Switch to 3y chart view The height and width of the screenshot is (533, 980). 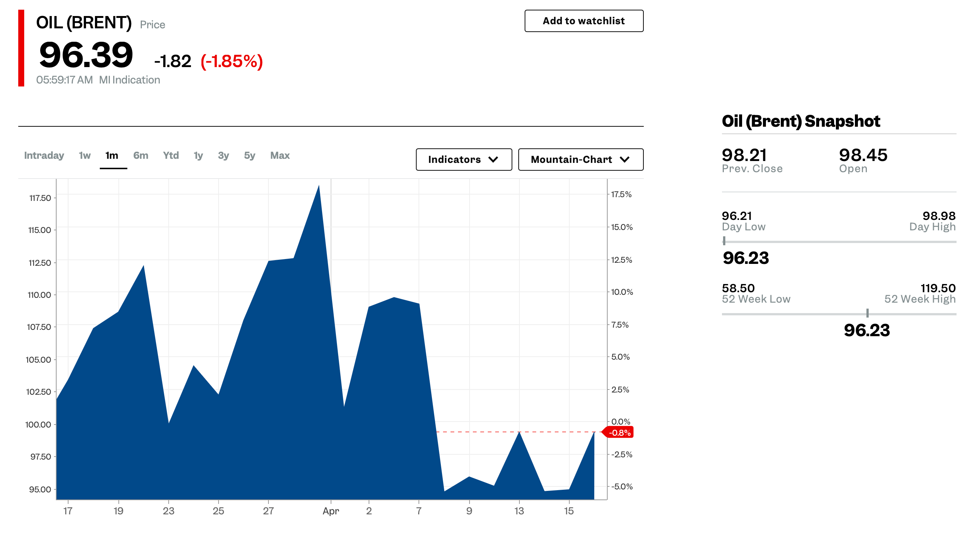pos(223,155)
